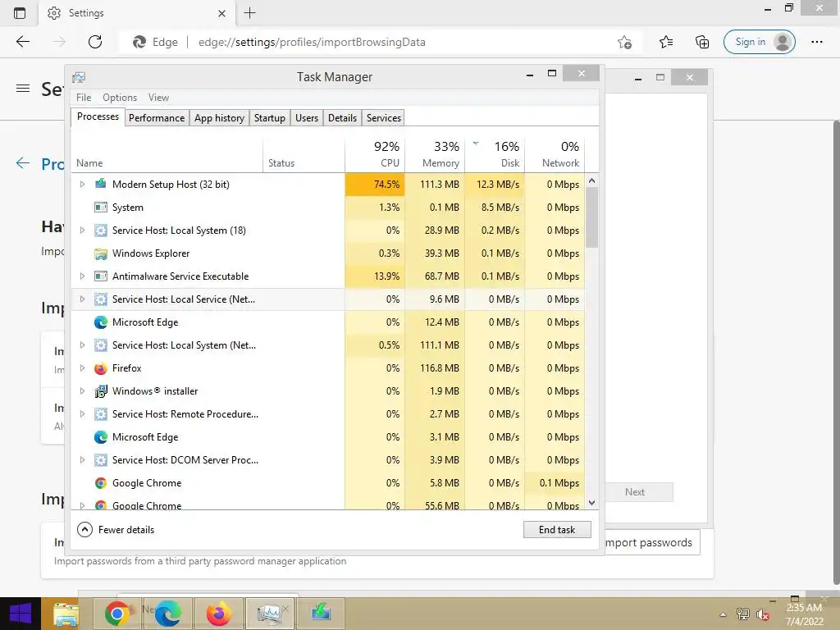Open the Options menu in Task Manager

[120, 98]
